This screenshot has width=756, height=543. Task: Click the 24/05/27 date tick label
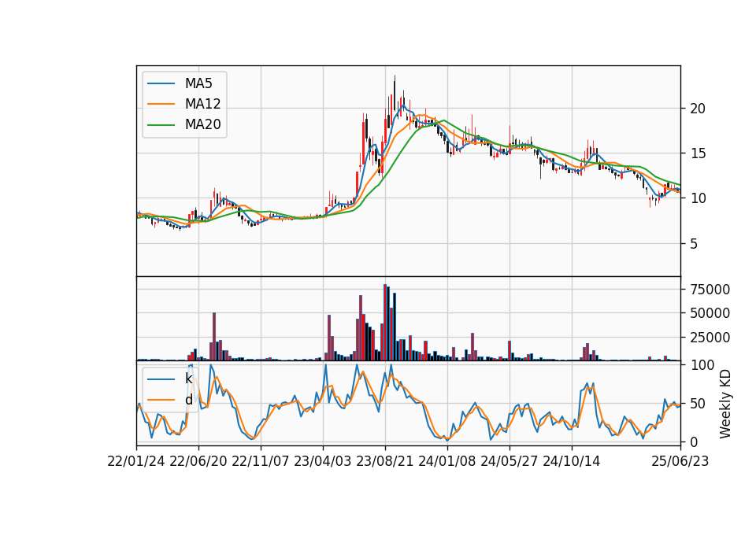(x=510, y=462)
